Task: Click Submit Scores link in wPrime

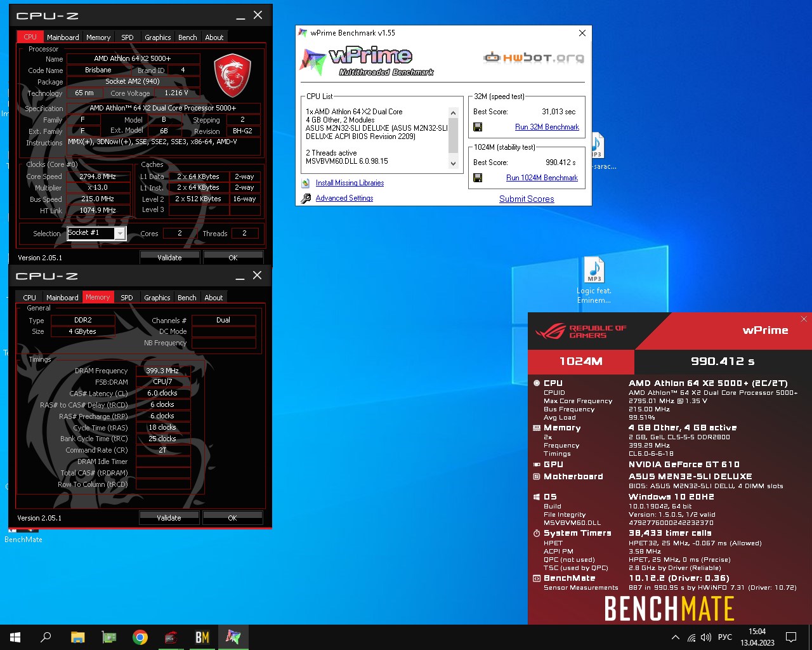Action: [527, 199]
